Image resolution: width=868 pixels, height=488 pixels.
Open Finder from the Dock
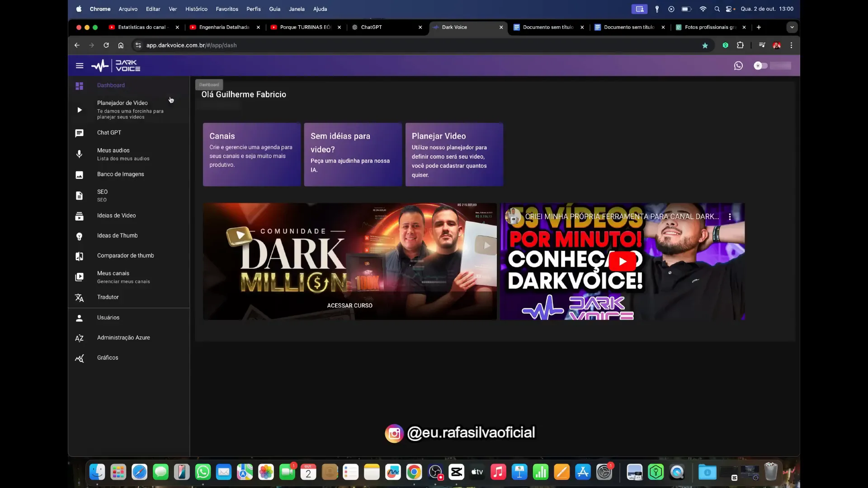[x=97, y=472]
